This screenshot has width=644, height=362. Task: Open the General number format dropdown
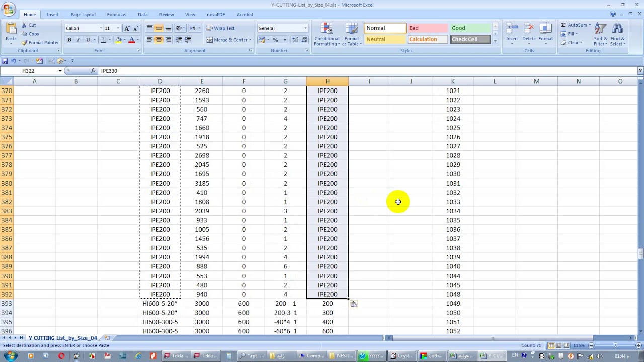(305, 28)
